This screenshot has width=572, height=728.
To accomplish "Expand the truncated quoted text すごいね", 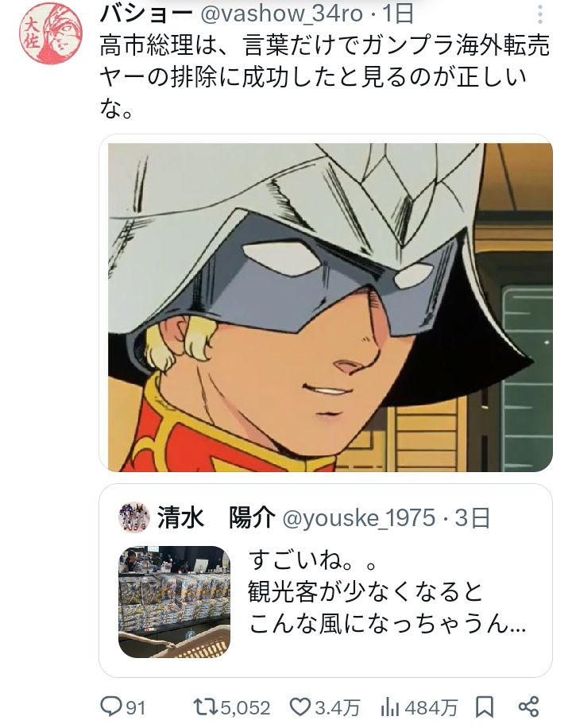I will (x=387, y=592).
